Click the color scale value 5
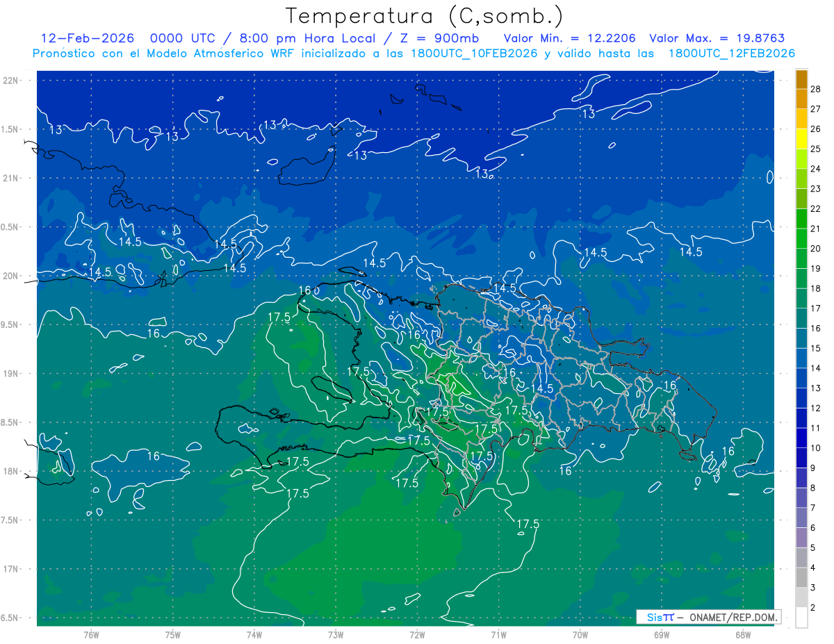The height and width of the screenshot is (644, 834). point(813,548)
